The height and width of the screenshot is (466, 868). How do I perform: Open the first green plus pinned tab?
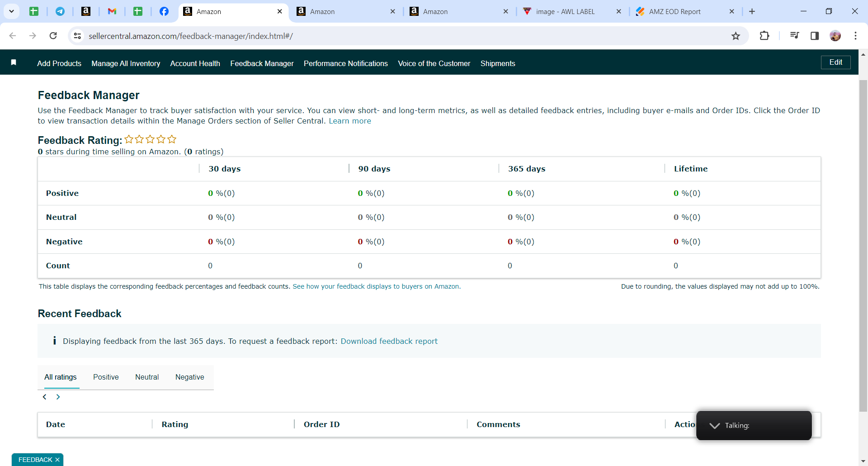click(x=34, y=11)
